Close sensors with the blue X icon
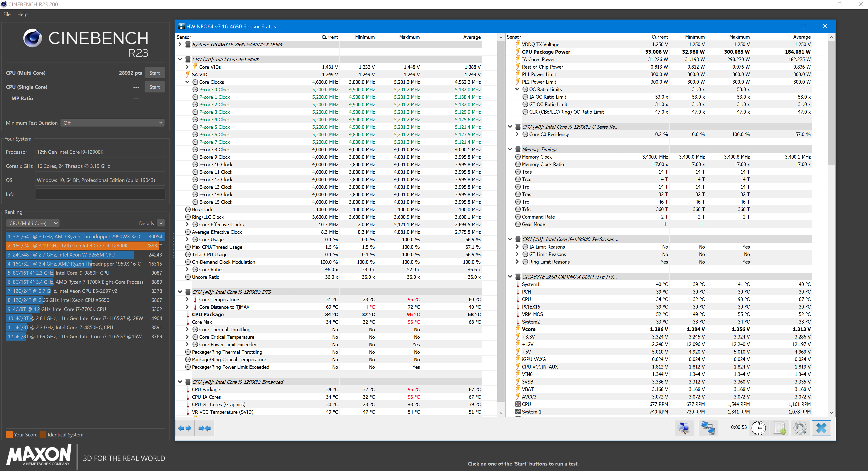 coord(821,428)
